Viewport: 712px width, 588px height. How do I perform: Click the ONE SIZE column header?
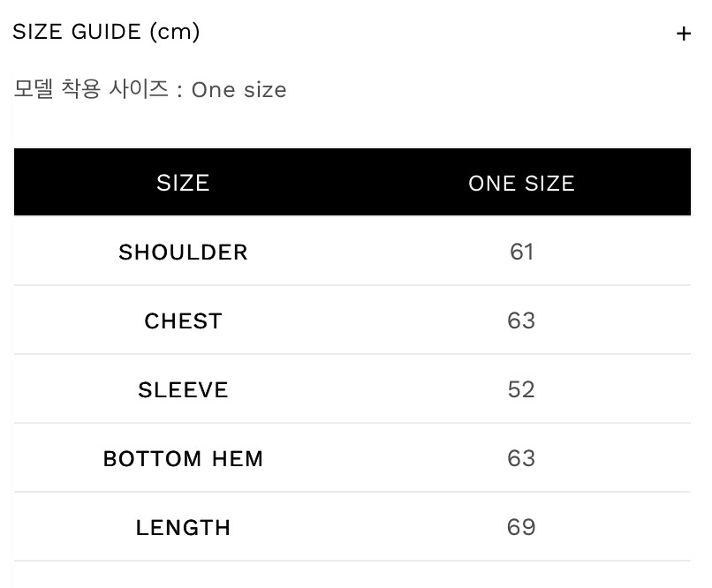tap(521, 183)
